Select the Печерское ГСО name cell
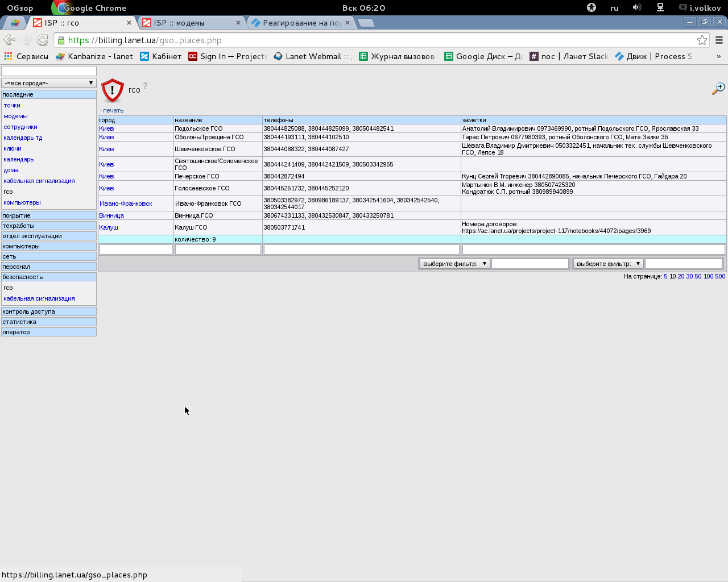Screen dimensions: 728x582 [x=218, y=176]
